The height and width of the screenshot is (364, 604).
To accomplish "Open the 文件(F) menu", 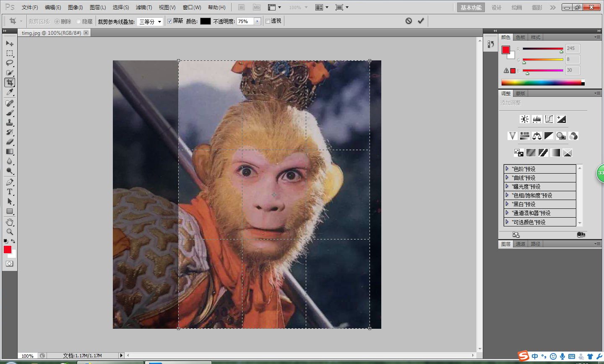I will point(30,8).
